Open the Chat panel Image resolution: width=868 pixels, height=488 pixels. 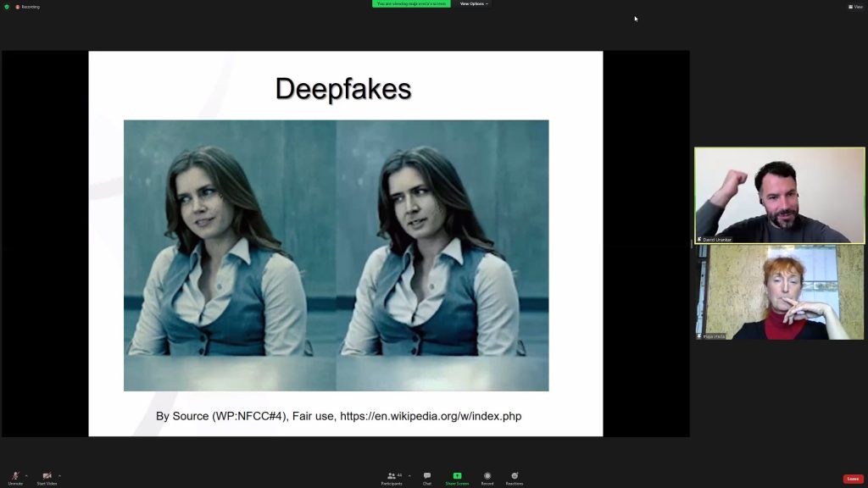click(427, 477)
